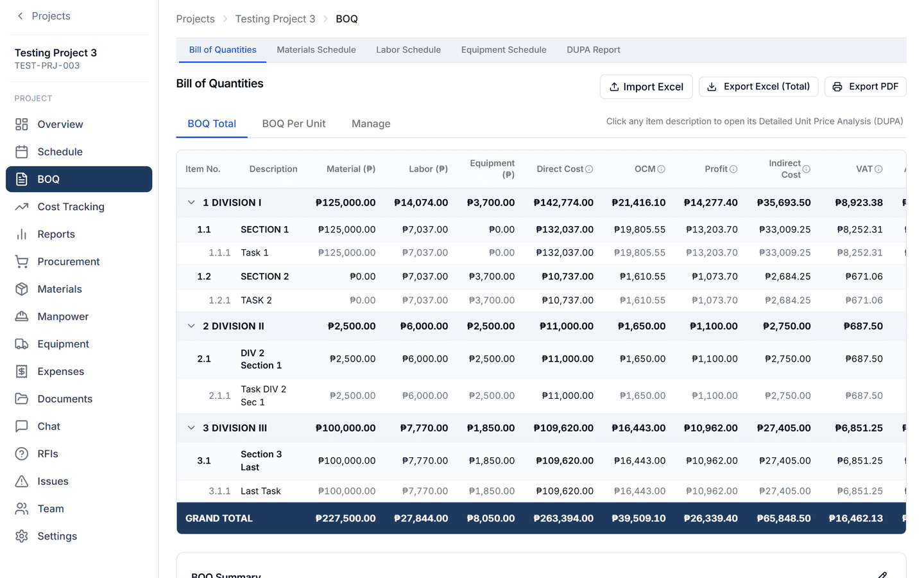Click the OCM column info icon

pyautogui.click(x=662, y=170)
